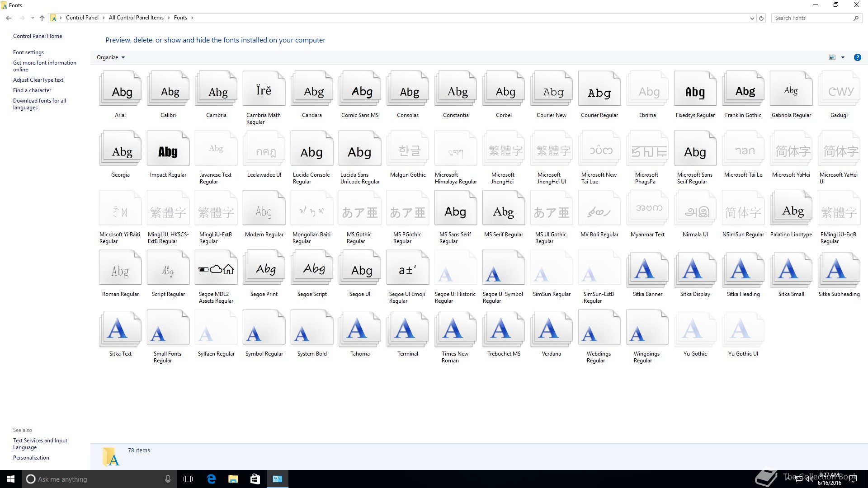
Task: Refresh the Fonts folder view
Action: point(761,18)
